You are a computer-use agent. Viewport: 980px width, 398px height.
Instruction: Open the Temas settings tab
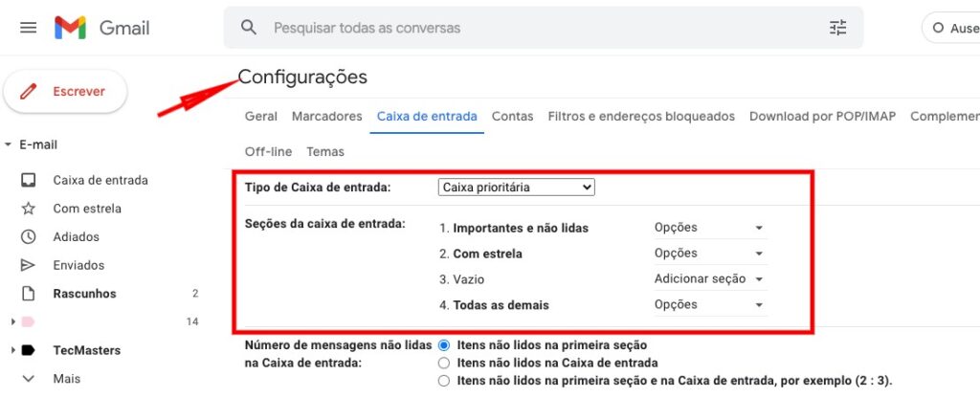[x=325, y=151]
